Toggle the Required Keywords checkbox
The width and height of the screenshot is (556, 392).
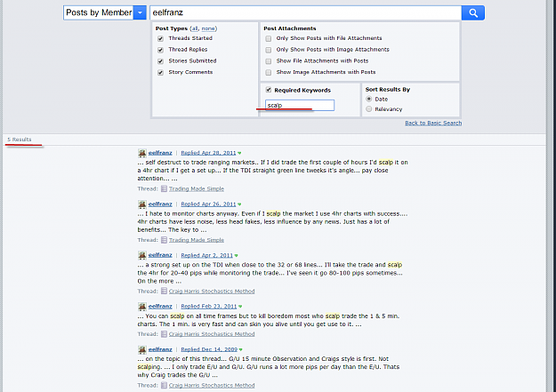click(269, 90)
